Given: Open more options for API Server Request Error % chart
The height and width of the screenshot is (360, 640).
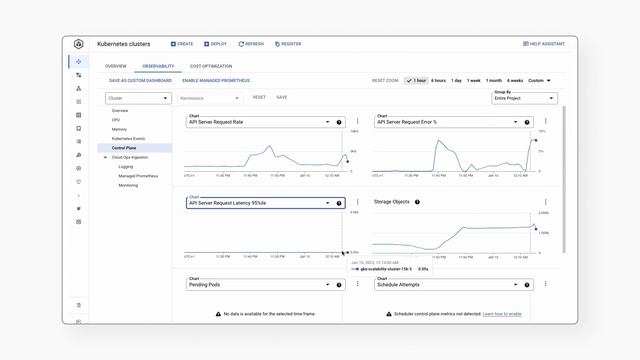Looking at the screenshot, I should 546,121.
